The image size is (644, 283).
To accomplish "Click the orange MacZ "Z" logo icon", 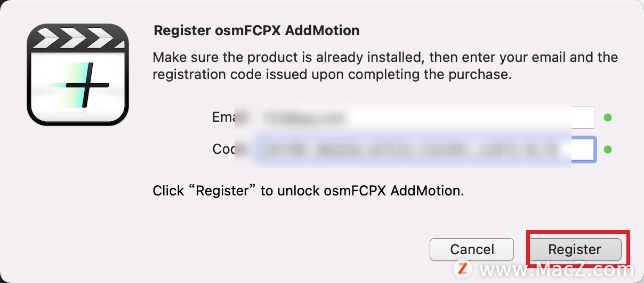I will (463, 267).
